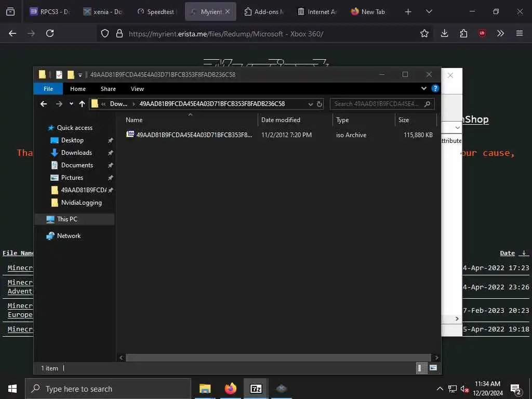The image size is (532, 399).
Task: Show more Firefox toolbar tools chevrons
Action: coord(500,33)
